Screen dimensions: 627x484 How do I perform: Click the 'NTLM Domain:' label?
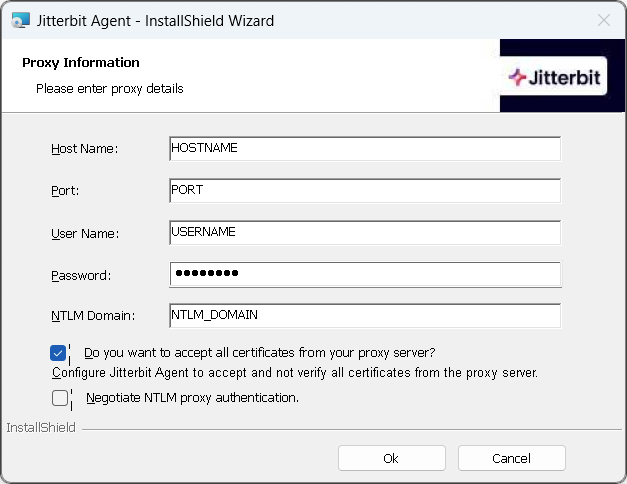tap(93, 316)
